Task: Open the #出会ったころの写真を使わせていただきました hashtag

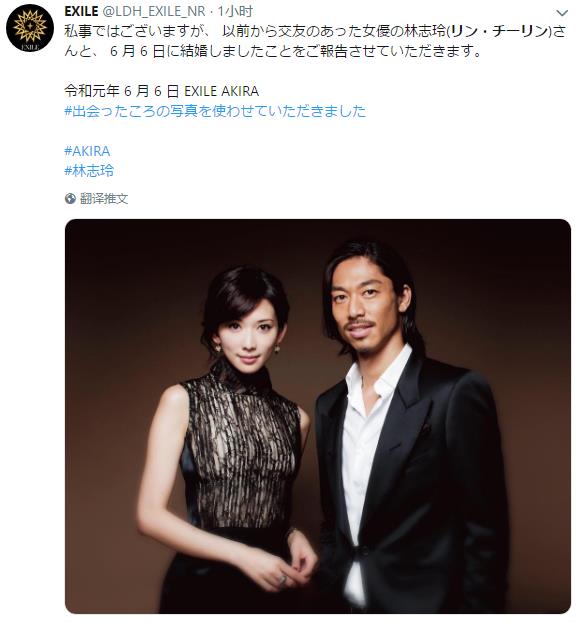Action: [x=215, y=111]
